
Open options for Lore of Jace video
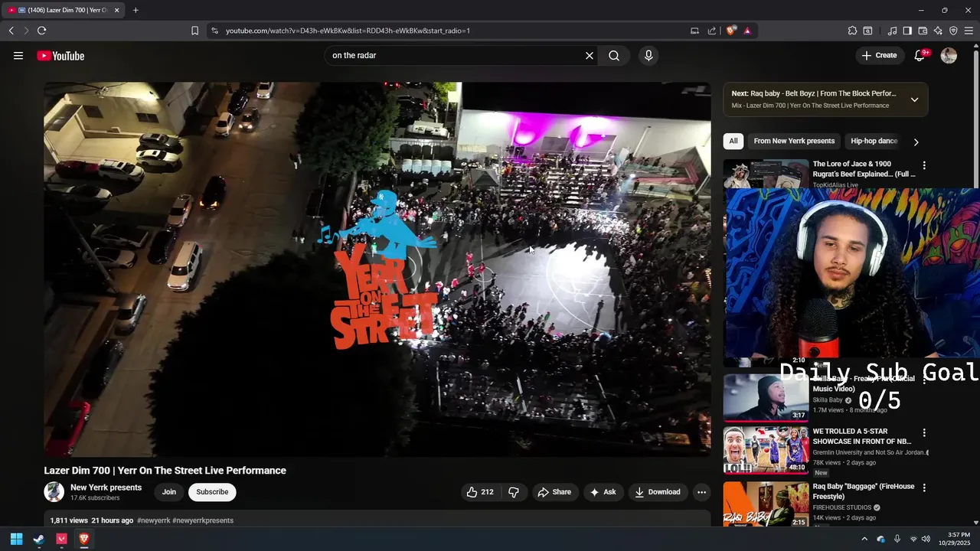924,165
